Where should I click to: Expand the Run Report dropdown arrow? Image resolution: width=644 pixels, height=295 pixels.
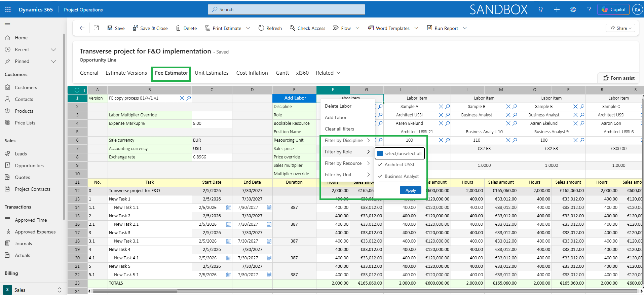click(x=465, y=28)
